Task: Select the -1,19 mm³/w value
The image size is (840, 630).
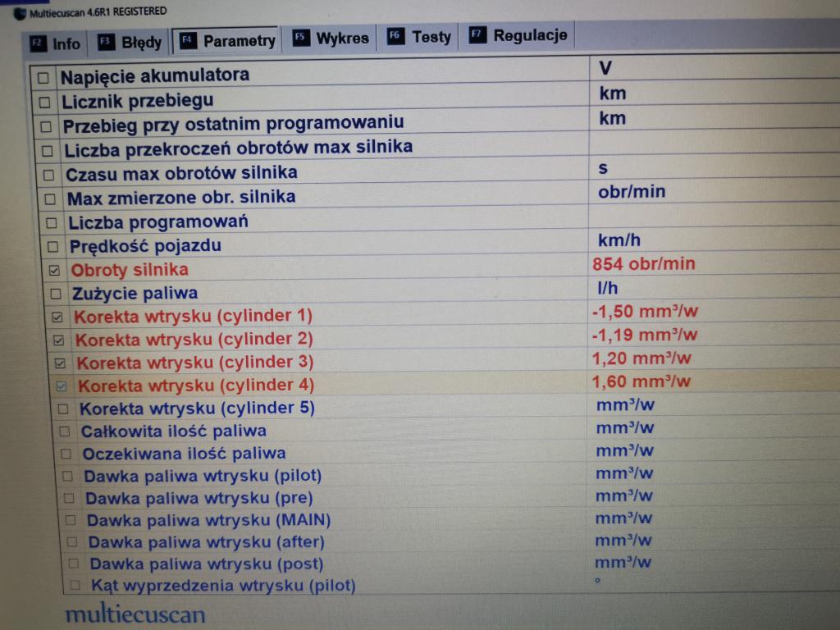Action: [x=644, y=335]
